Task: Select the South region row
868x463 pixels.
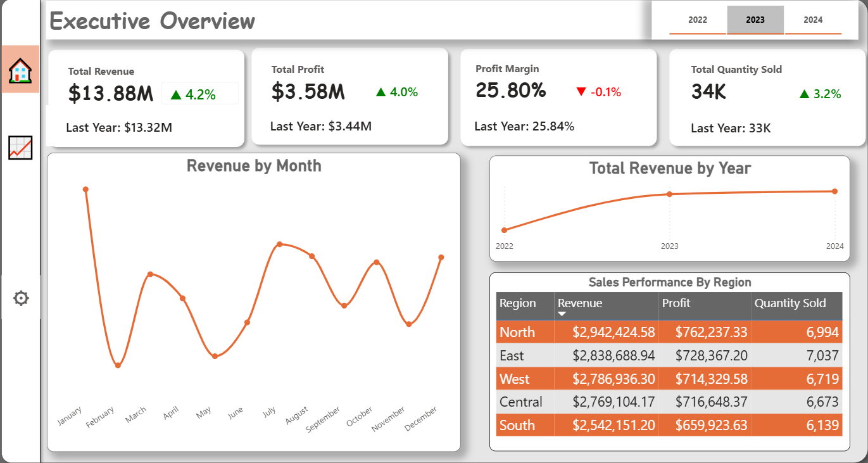Action: pos(517,425)
